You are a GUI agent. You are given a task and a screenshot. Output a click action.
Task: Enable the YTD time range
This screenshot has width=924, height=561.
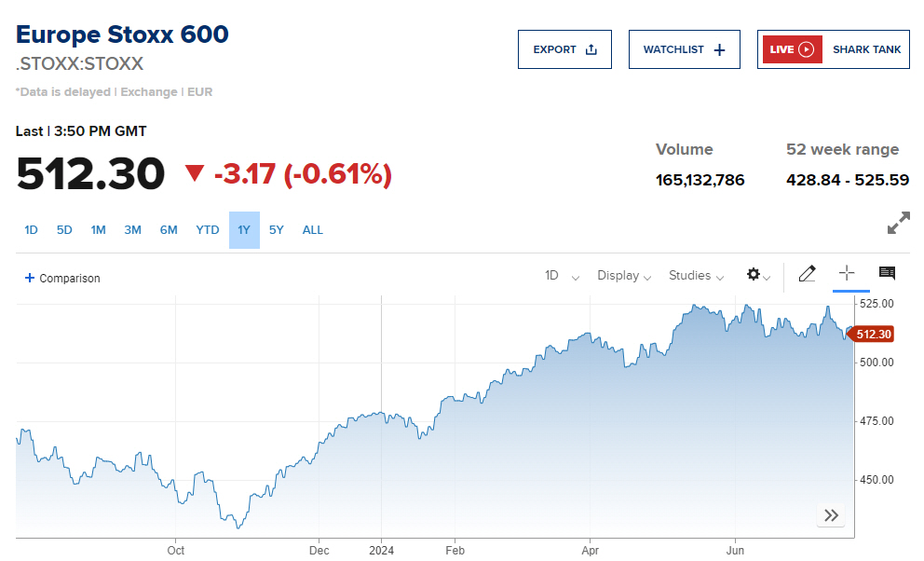click(207, 229)
